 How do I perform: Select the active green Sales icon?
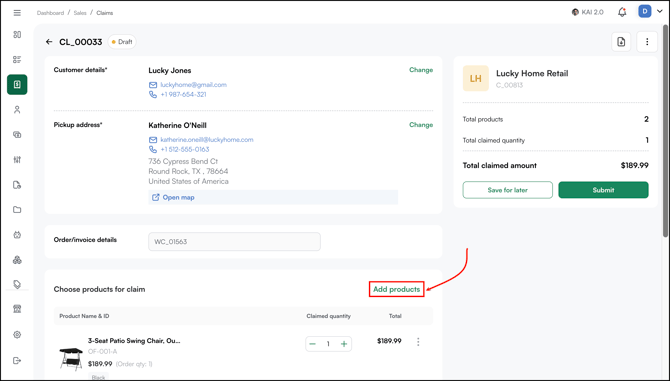[17, 85]
